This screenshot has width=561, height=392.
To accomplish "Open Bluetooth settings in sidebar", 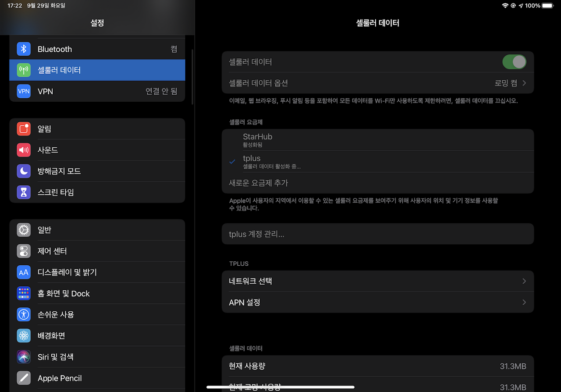I will (x=97, y=49).
